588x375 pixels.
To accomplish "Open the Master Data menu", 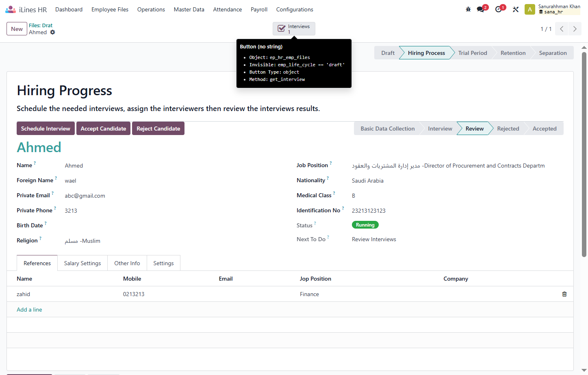I will 189,9.
